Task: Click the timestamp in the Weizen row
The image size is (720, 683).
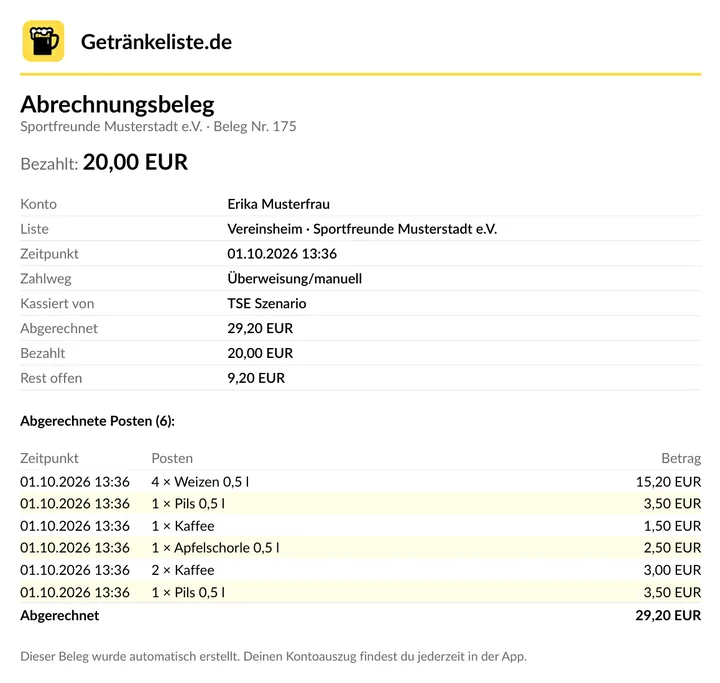Action: point(75,482)
